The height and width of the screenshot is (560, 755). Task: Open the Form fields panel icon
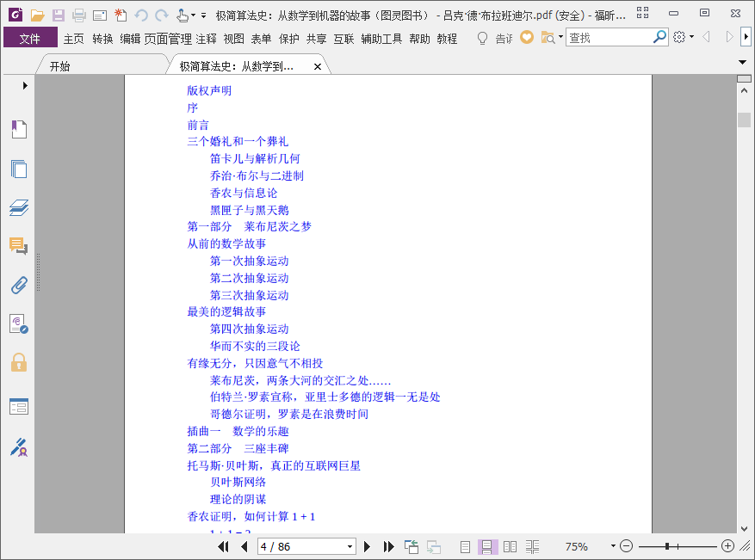pos(19,407)
